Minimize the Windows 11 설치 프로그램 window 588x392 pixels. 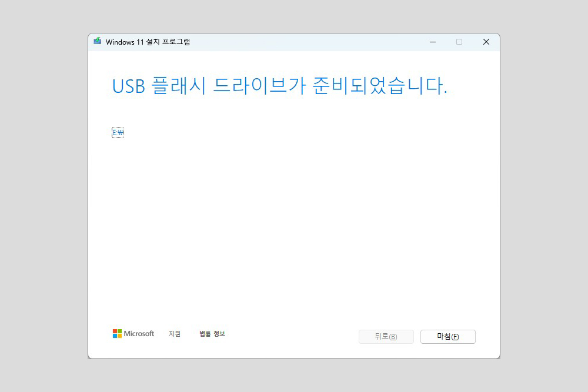(x=433, y=42)
